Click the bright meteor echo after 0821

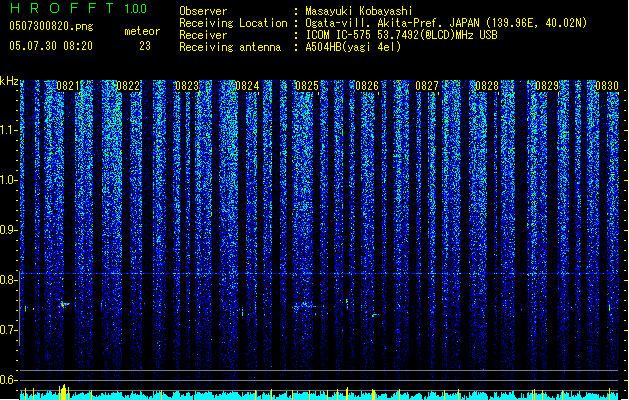tap(63, 305)
